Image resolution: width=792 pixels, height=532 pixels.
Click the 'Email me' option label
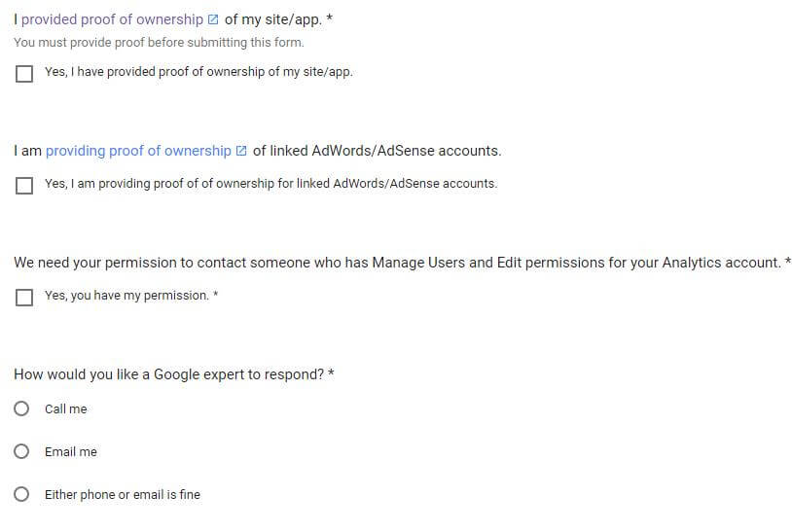(71, 451)
